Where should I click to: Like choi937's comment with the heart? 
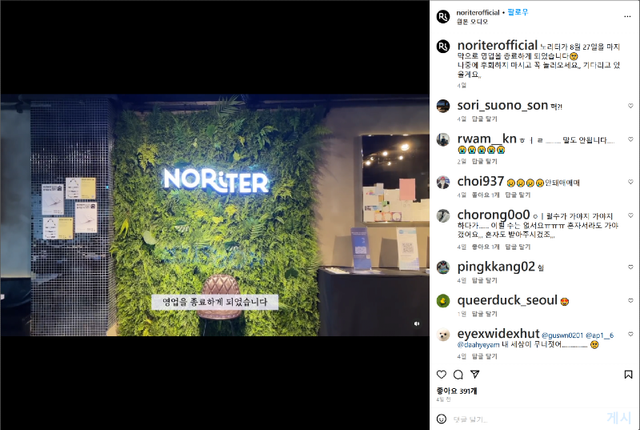[630, 182]
